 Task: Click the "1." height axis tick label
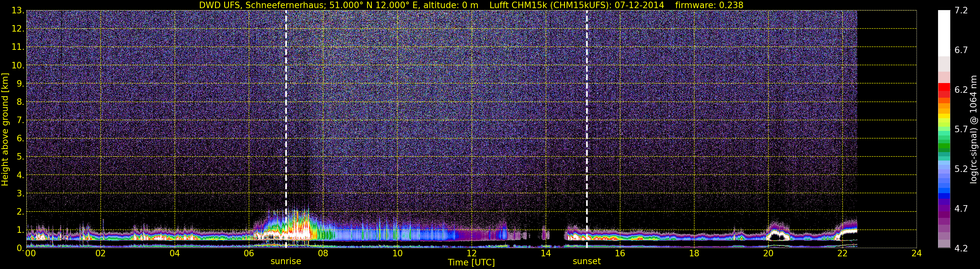point(20,230)
